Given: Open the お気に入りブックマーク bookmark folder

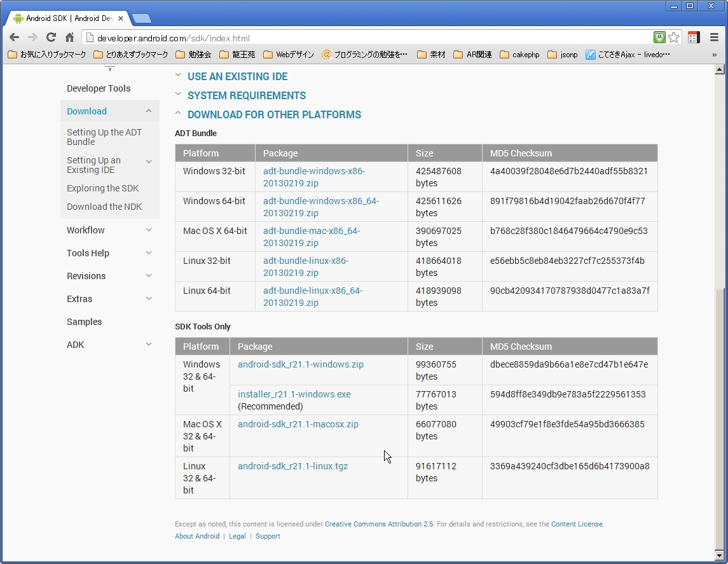Looking at the screenshot, I should point(47,55).
